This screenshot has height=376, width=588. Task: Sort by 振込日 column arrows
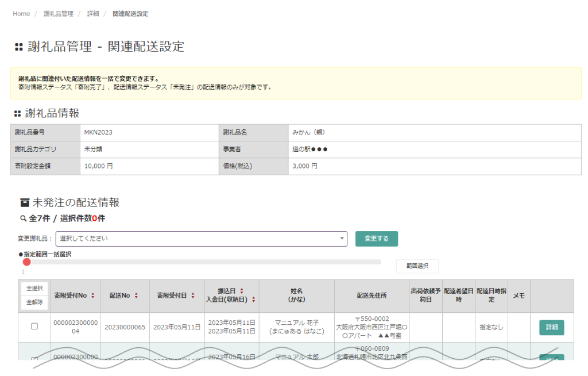242,291
